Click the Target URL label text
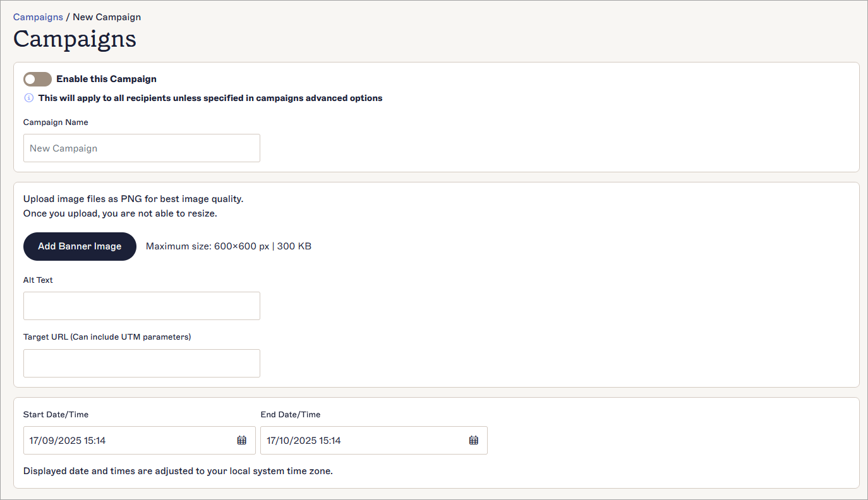The height and width of the screenshot is (500, 868). 107,336
